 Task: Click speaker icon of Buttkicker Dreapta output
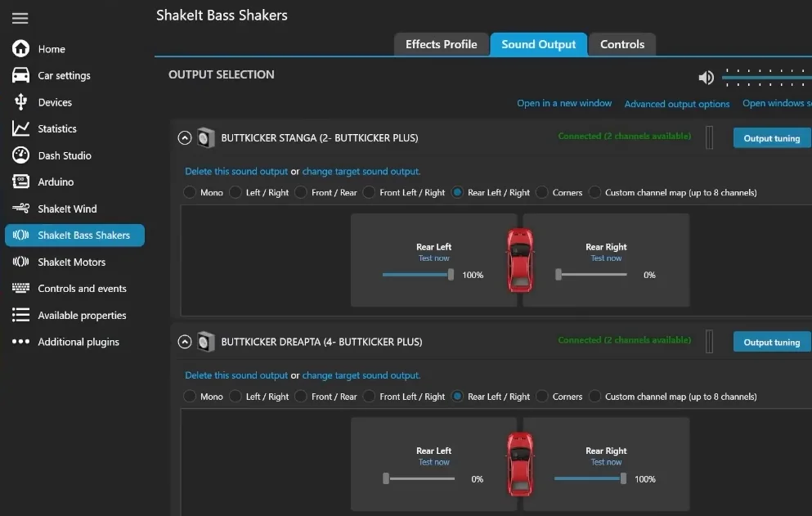205,342
